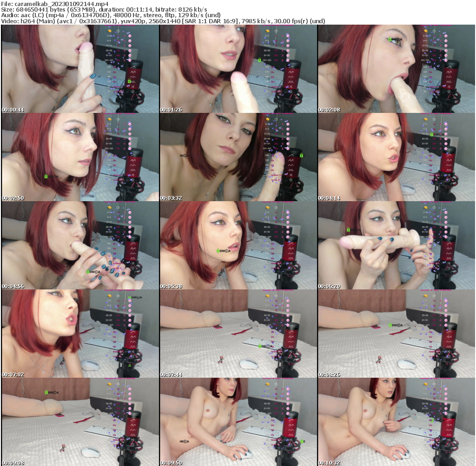
Task: Click the timestamp label 00:00:44
Action: click(x=14, y=109)
